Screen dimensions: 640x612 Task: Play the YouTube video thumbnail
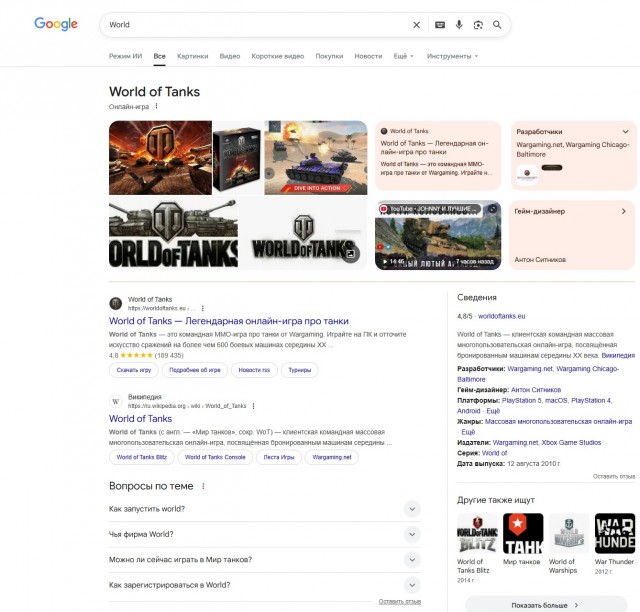(x=438, y=235)
